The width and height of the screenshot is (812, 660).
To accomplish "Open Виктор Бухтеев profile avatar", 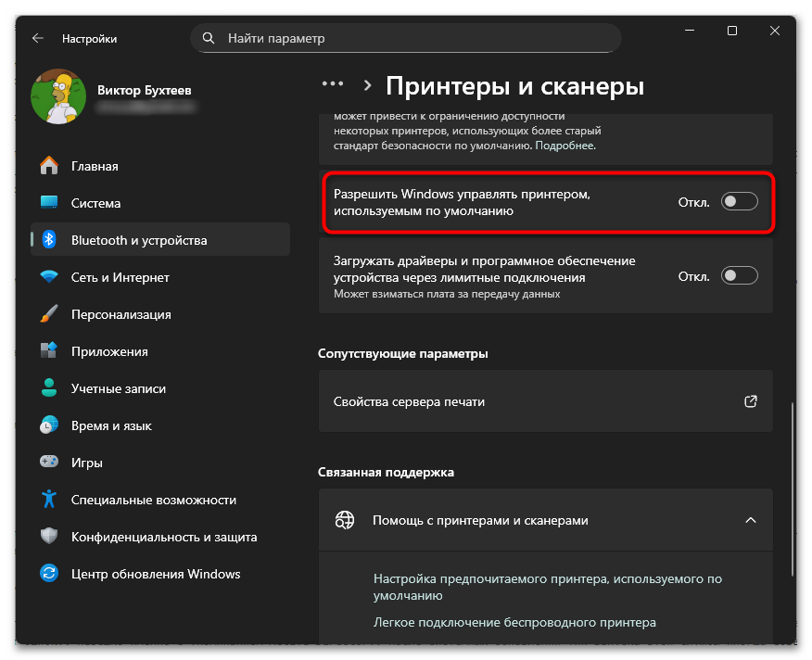I will 58,97.
